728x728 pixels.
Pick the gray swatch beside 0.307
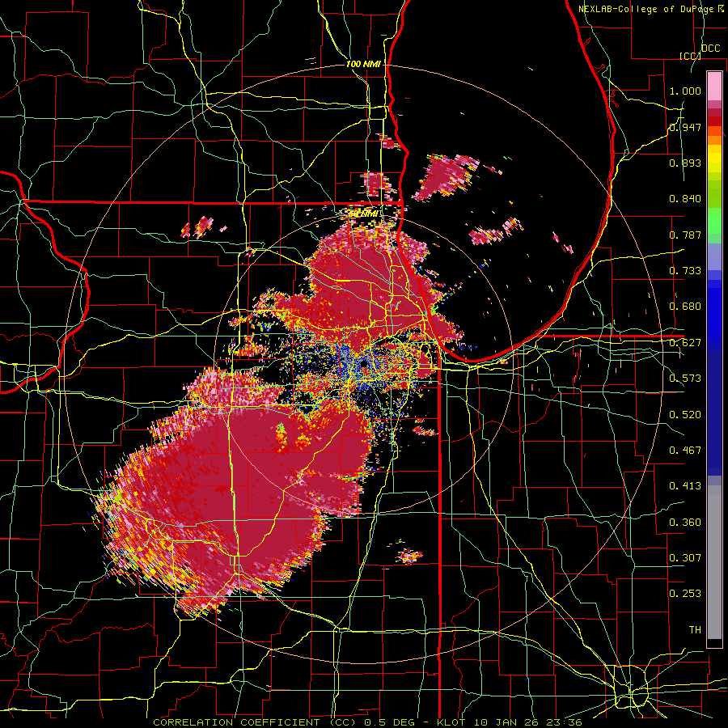click(x=714, y=566)
